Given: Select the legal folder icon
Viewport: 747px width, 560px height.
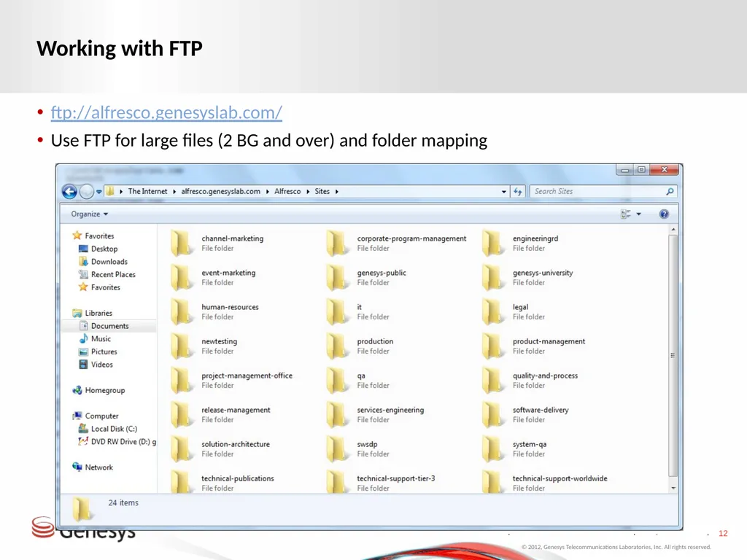Looking at the screenshot, I should [493, 311].
